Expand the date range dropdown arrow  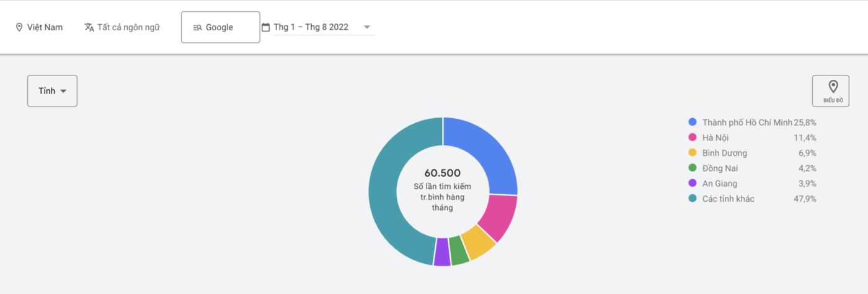[x=367, y=27]
